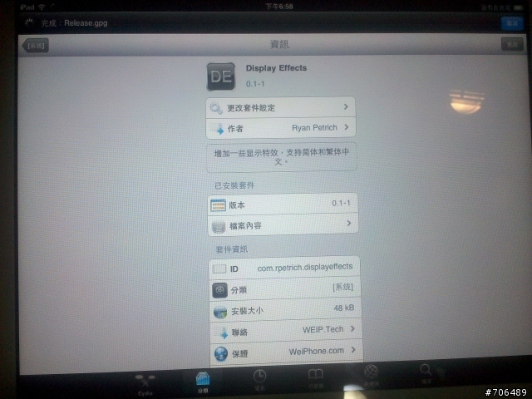
Task: Tap the dark icon beside 分類
Action: click(219, 290)
